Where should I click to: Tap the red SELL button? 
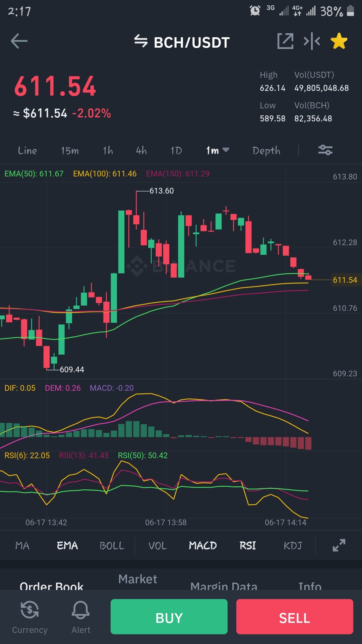pos(295,616)
